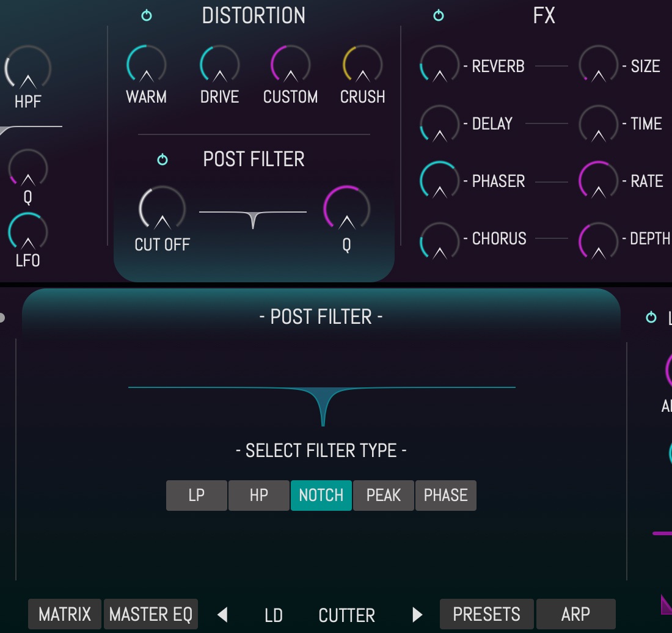Select the LP filter type
The image size is (672, 633).
click(197, 495)
